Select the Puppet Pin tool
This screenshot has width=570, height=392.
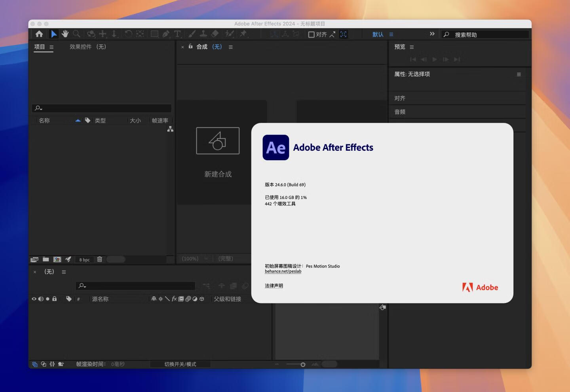tap(243, 34)
